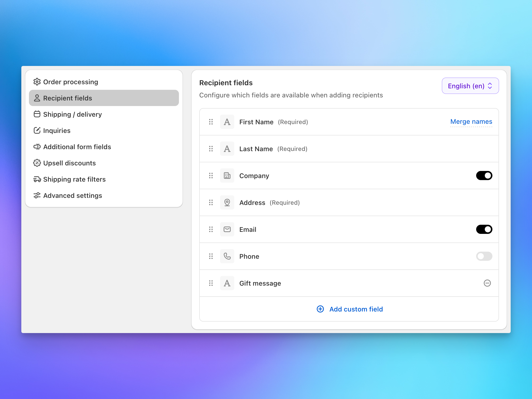This screenshot has height=399, width=532.
Task: Click the Inquiries pencil icon
Action: click(x=37, y=130)
